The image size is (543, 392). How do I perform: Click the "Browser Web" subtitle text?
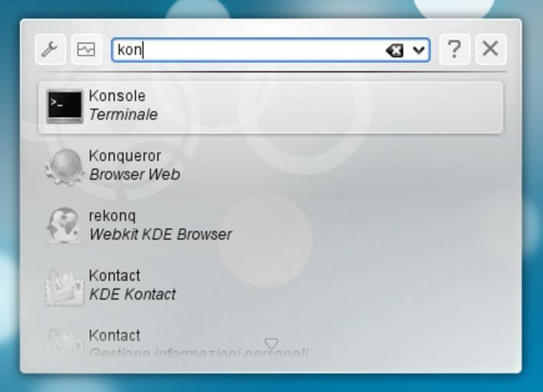pos(135,175)
